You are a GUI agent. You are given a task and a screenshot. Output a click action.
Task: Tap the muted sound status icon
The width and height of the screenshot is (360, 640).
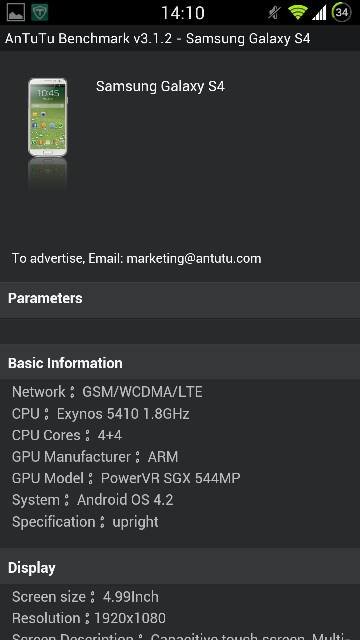pyautogui.click(x=274, y=13)
